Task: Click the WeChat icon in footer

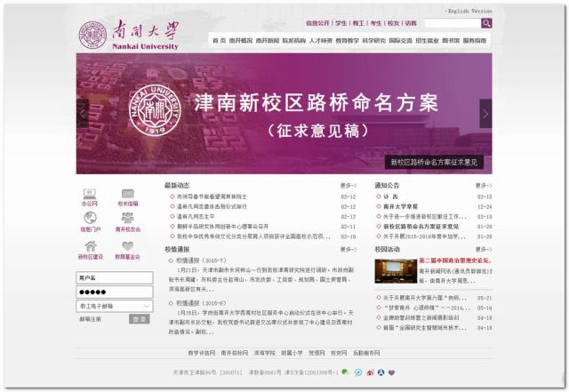Action: [345, 372]
